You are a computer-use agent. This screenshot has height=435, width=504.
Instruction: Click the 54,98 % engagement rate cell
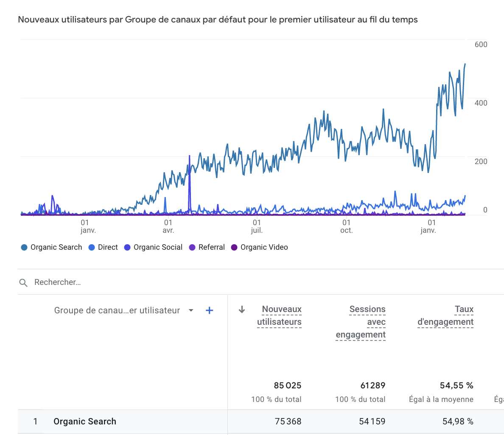point(458,421)
